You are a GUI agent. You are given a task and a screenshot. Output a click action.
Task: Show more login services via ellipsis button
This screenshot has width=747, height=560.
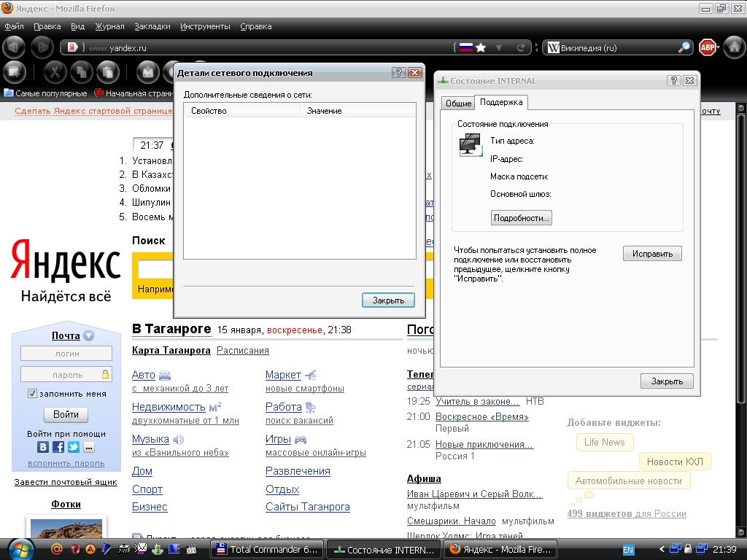click(88, 447)
